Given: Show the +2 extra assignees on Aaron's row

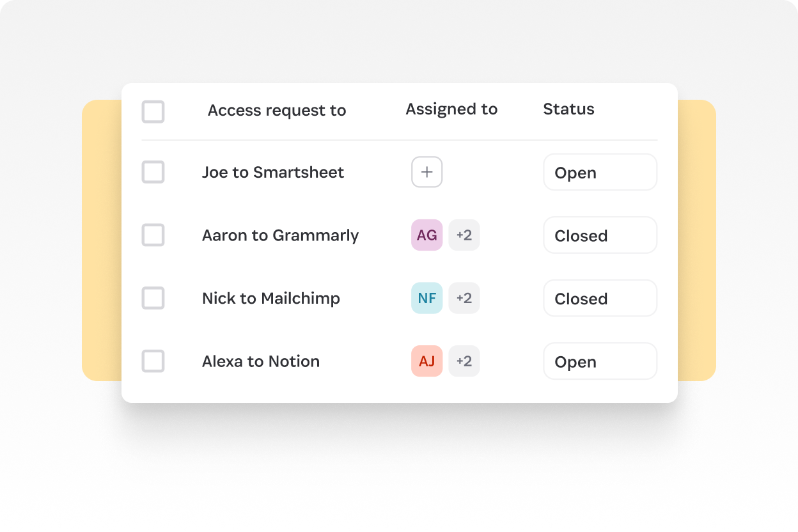Looking at the screenshot, I should pos(464,235).
